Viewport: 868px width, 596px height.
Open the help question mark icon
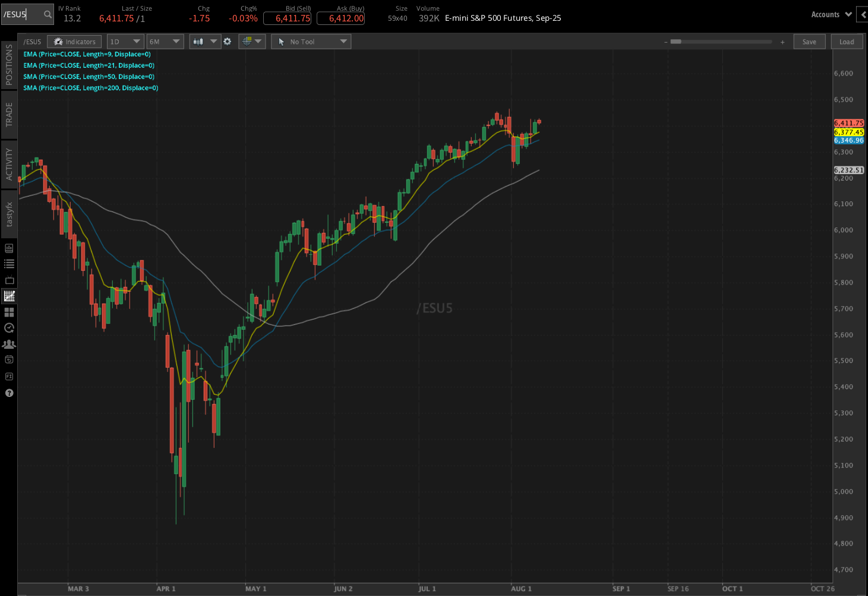[x=9, y=393]
